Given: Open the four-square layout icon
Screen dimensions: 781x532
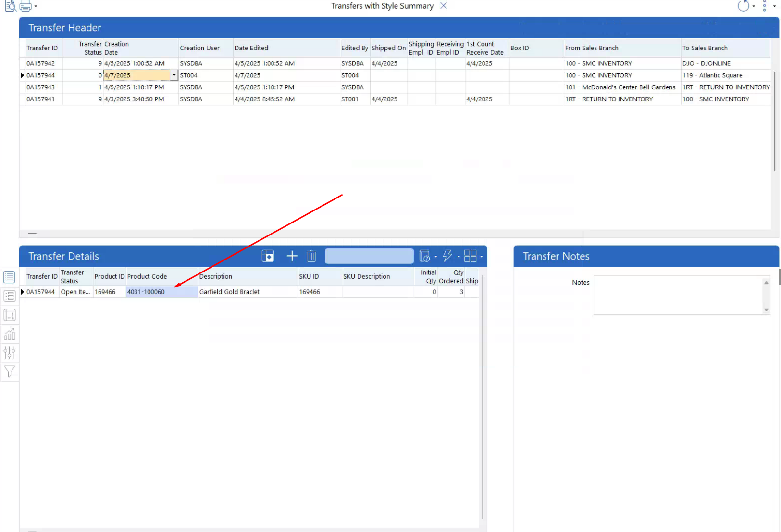Looking at the screenshot, I should 470,256.
